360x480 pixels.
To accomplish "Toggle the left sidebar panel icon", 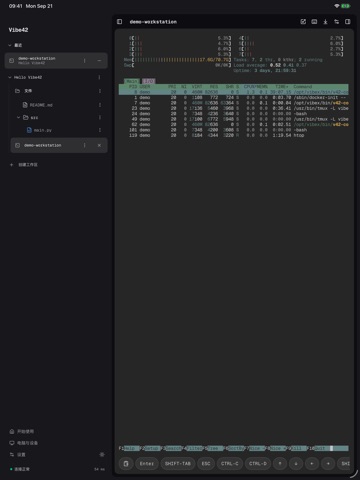I will pyautogui.click(x=120, y=22).
